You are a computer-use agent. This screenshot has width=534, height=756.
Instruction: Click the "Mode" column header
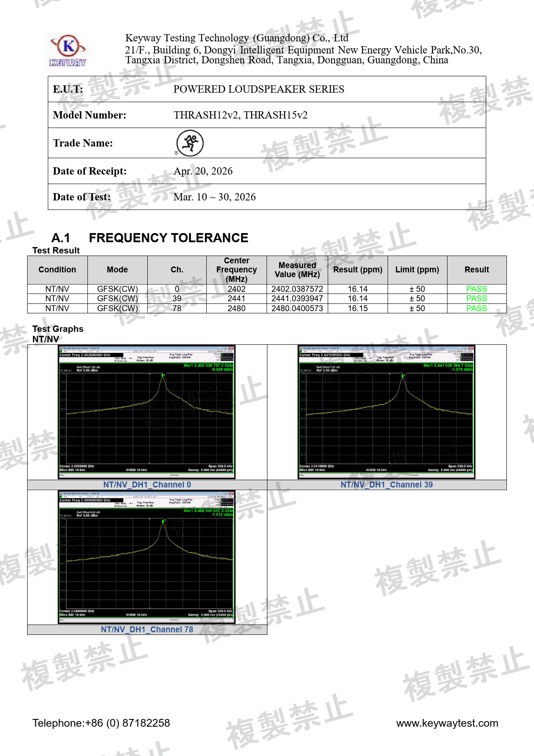point(117,270)
